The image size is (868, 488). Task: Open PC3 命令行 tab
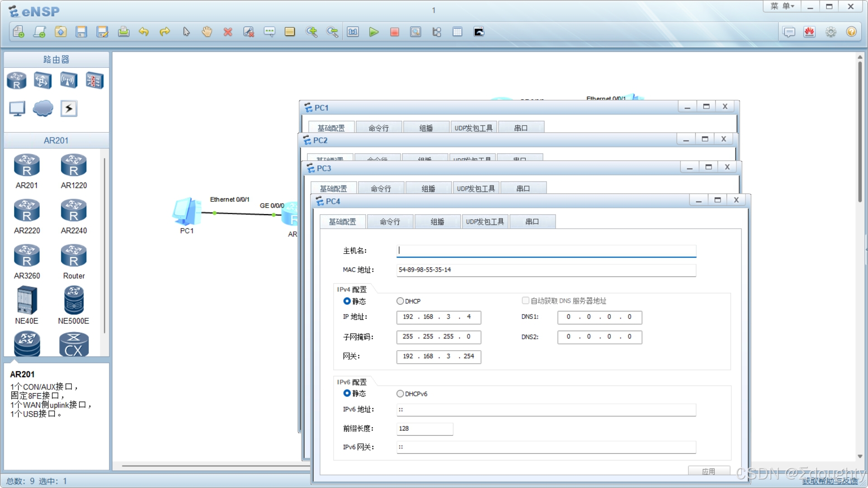[381, 188]
